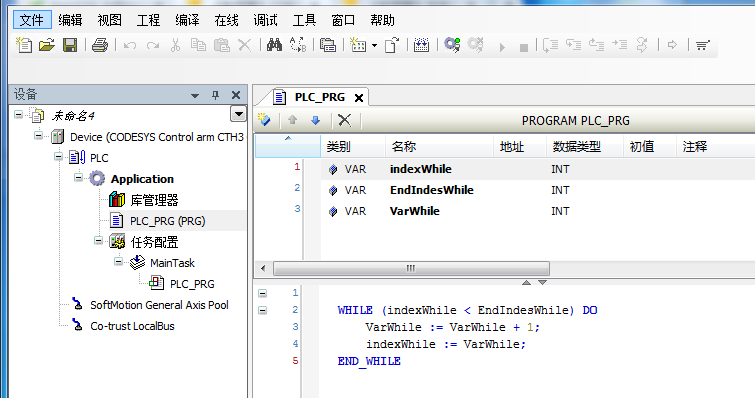Image resolution: width=755 pixels, height=398 pixels.
Task: Click the Build (compile) toolbar icon
Action: [421, 45]
